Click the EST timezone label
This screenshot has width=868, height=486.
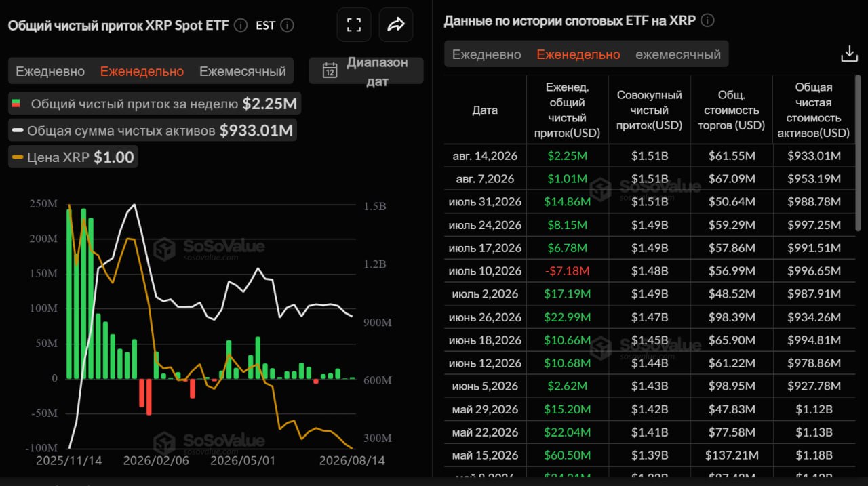coord(266,25)
